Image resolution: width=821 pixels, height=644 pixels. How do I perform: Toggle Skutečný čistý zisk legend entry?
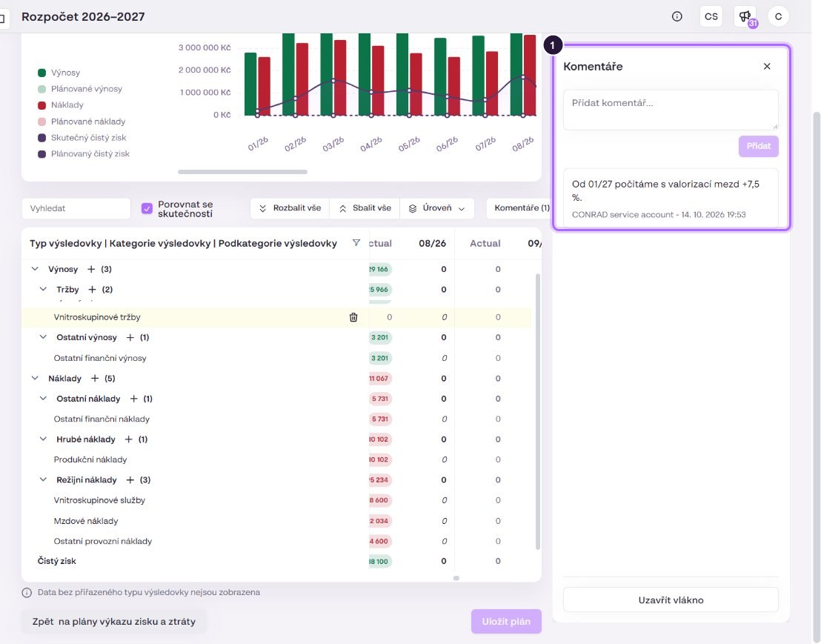(x=82, y=138)
